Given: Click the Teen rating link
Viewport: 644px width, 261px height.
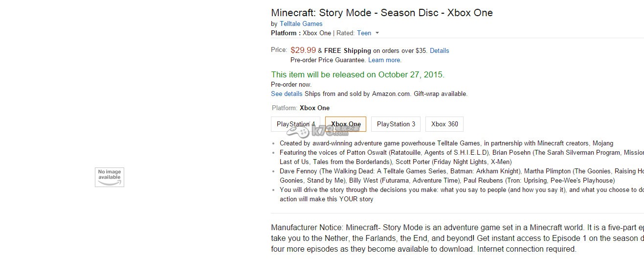Looking at the screenshot, I should coord(364,33).
